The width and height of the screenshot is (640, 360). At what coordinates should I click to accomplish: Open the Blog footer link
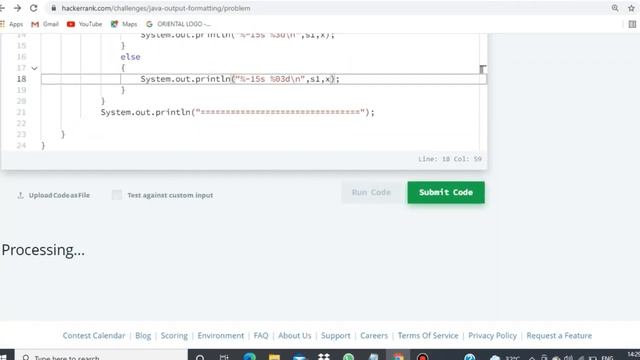[x=143, y=336]
